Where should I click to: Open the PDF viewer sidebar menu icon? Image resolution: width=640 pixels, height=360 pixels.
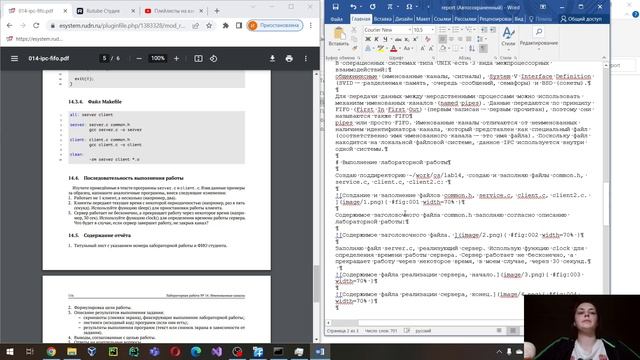14,58
